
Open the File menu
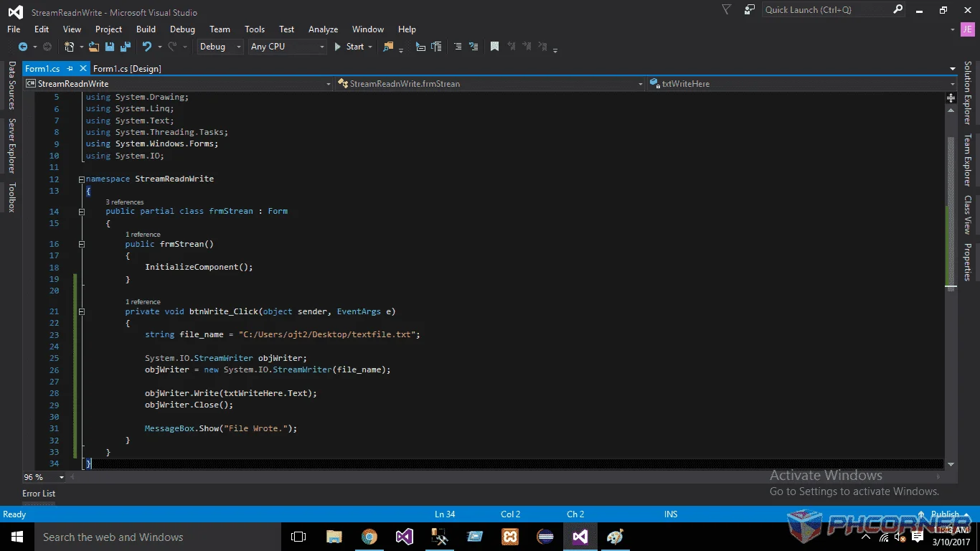14,29
